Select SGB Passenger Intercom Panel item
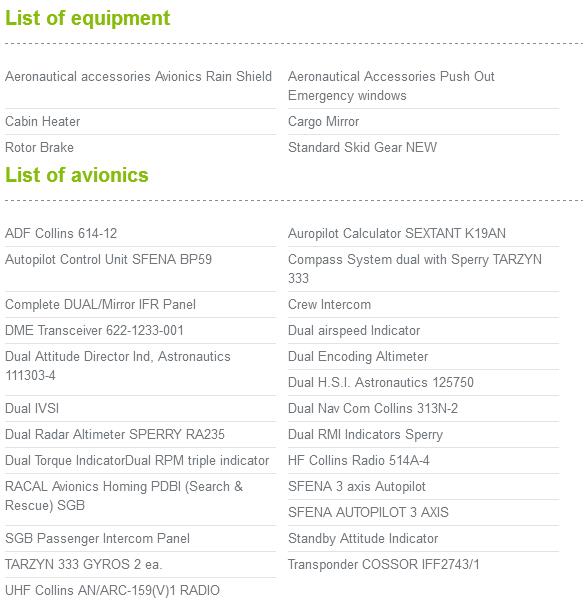588x602 pixels. [97, 538]
